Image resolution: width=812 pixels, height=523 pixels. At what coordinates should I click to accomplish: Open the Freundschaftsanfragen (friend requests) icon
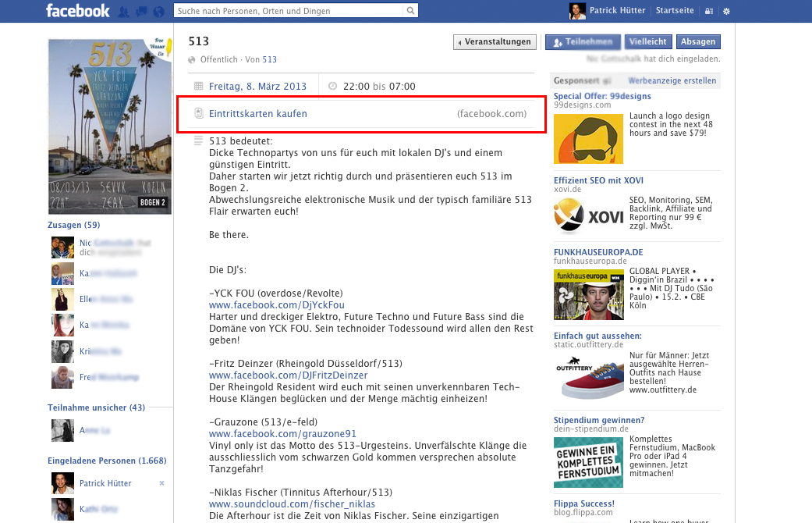[x=123, y=11]
